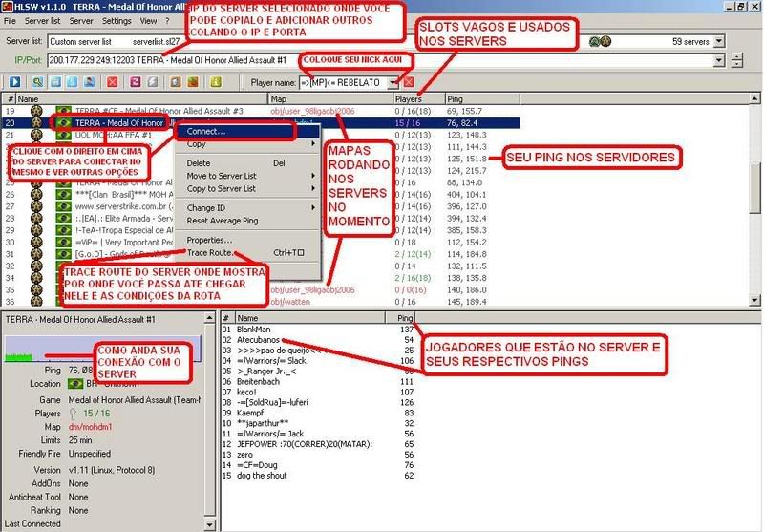The height and width of the screenshot is (532, 764).
Task: Click the dm/mohdm1 map name in info panel
Action: click(x=90, y=427)
